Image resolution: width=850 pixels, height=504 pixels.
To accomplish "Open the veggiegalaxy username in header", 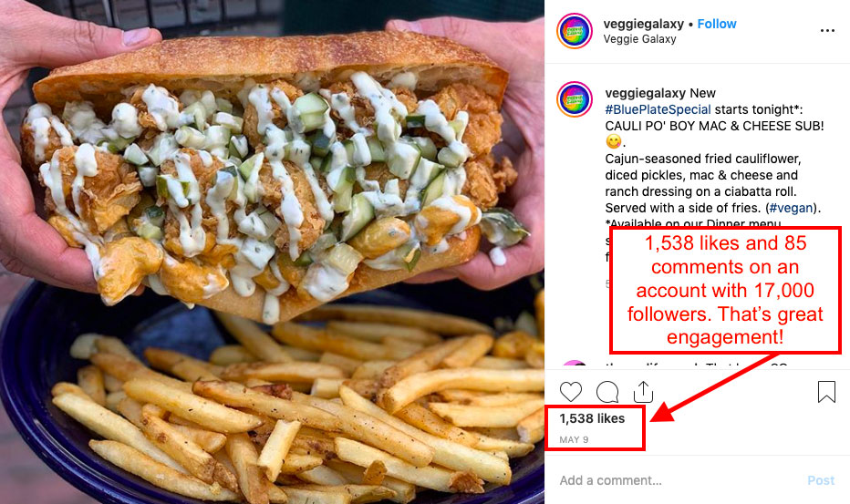I will pyautogui.click(x=644, y=24).
